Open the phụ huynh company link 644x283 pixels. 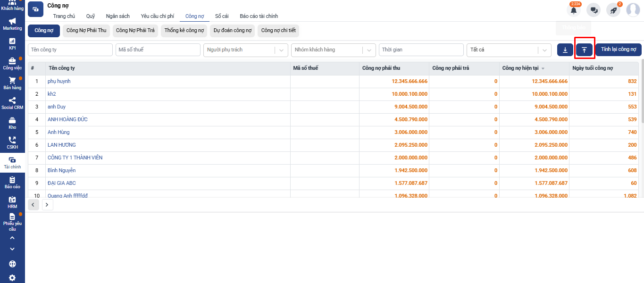click(x=59, y=81)
